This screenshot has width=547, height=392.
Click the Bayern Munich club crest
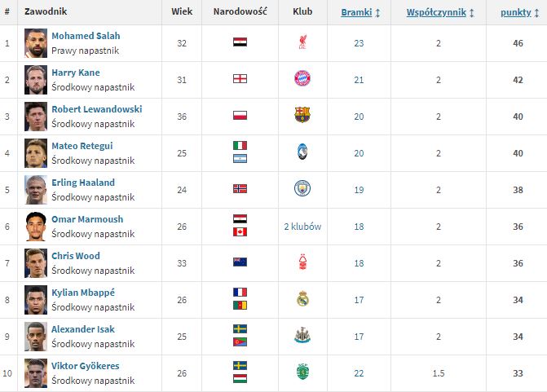coord(302,79)
